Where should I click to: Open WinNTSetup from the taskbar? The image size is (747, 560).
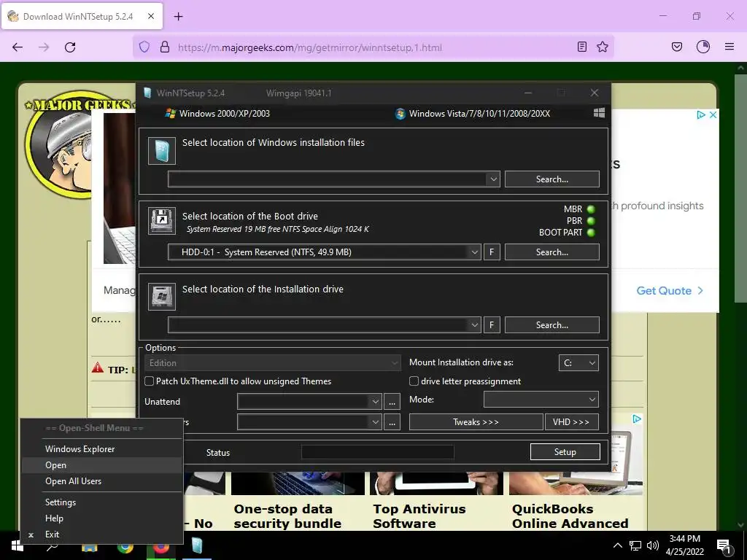point(197,545)
